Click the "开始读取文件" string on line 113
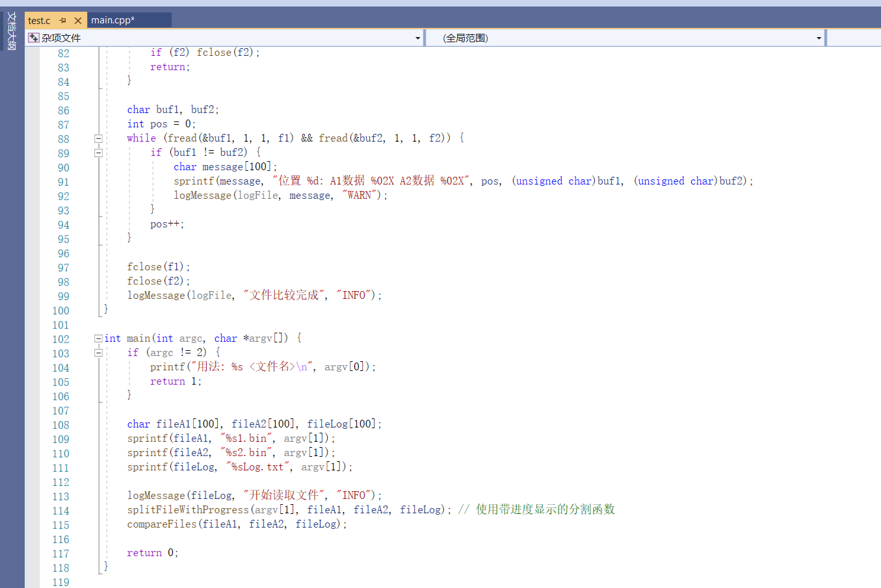The width and height of the screenshot is (881, 588). [284, 496]
